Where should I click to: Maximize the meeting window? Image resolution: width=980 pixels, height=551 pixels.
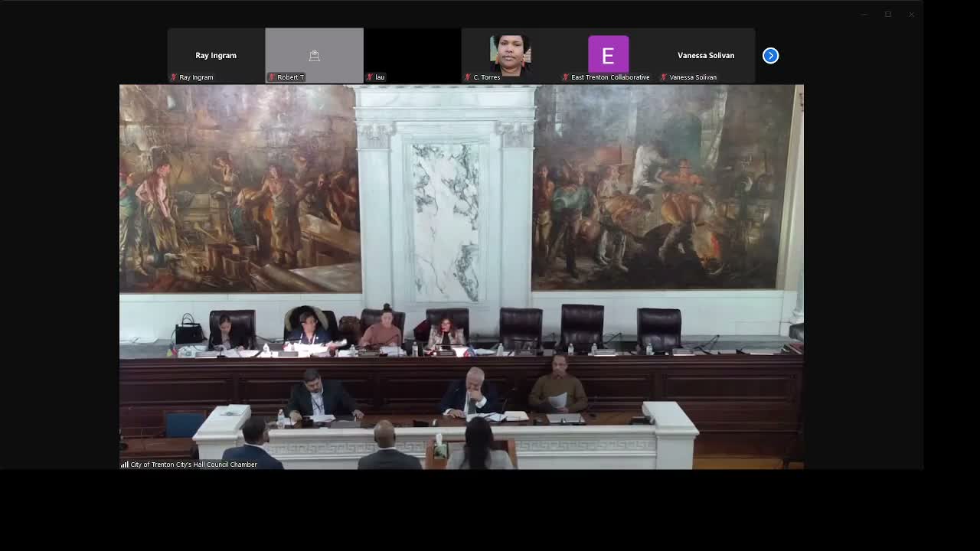point(888,15)
